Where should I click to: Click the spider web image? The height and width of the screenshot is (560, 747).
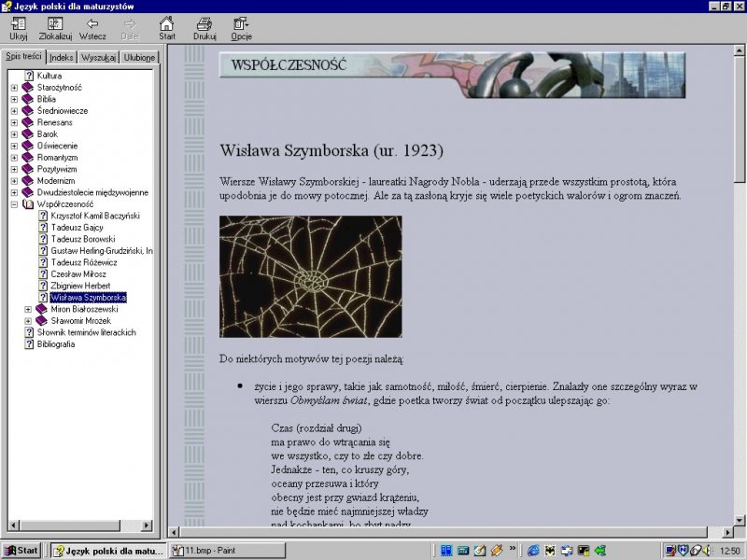coord(310,276)
